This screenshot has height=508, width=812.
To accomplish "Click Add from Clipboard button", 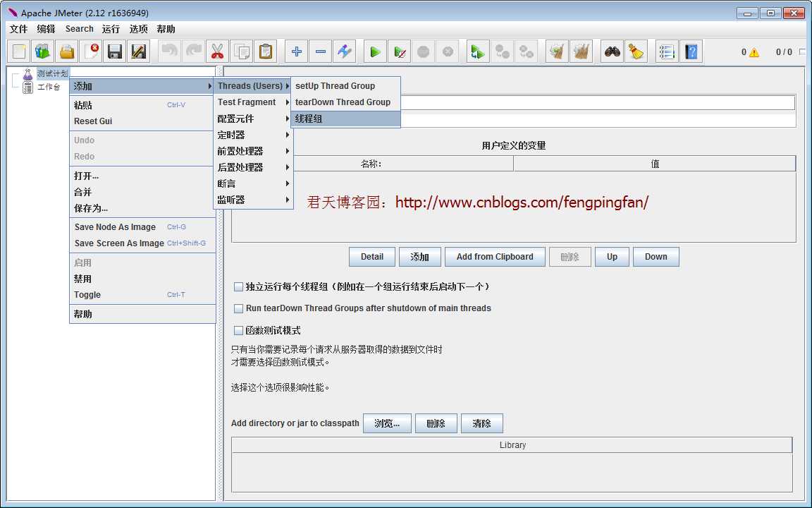I will [495, 257].
